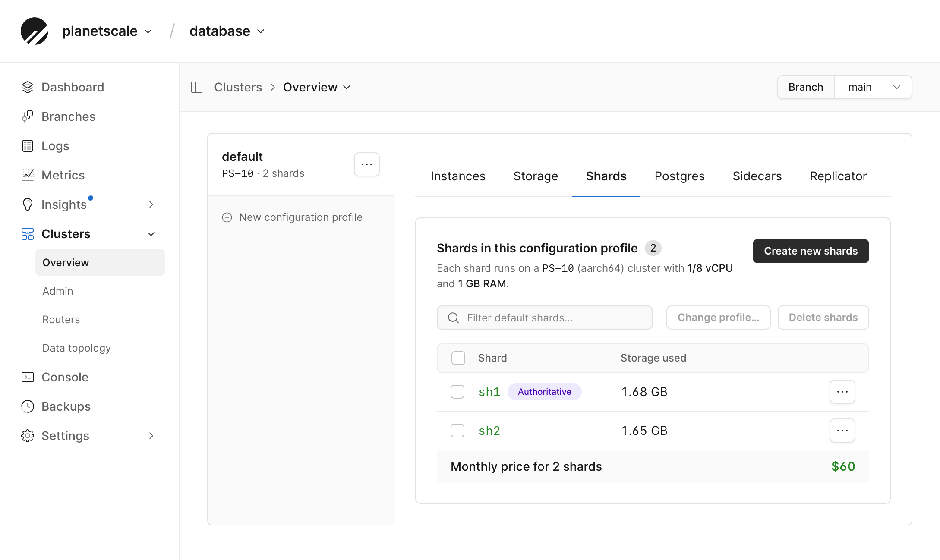Go to Dashboard in sidebar
Image resolution: width=940 pixels, height=560 pixels.
(x=73, y=87)
